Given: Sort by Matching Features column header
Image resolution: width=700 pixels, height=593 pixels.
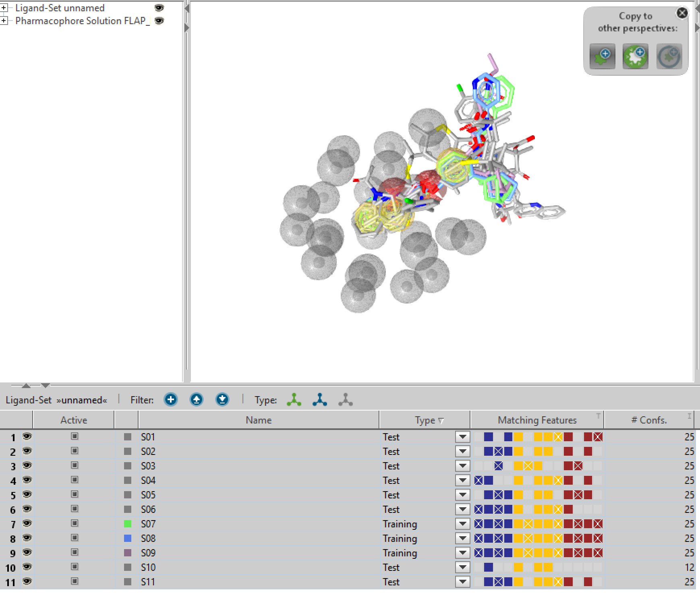Looking at the screenshot, I should (537, 420).
